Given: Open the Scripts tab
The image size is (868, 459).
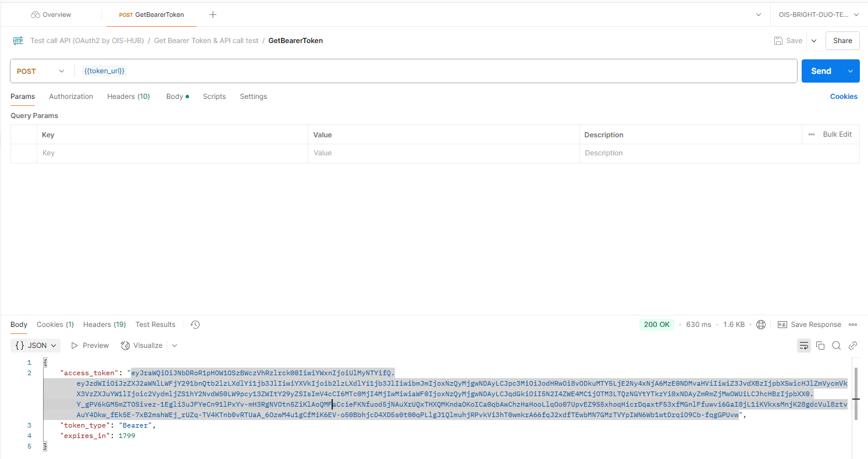Looking at the screenshot, I should click(x=214, y=97).
